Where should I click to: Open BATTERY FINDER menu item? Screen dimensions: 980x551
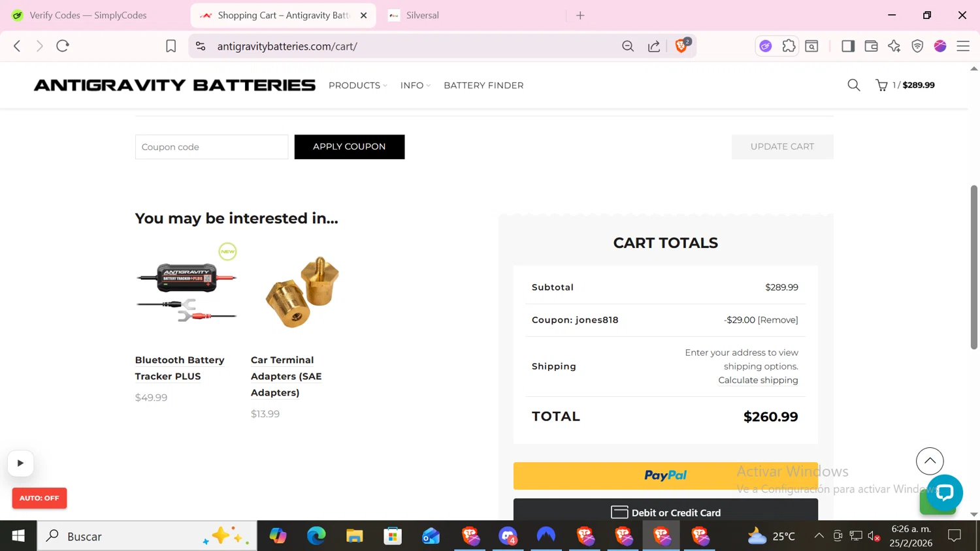(x=483, y=86)
